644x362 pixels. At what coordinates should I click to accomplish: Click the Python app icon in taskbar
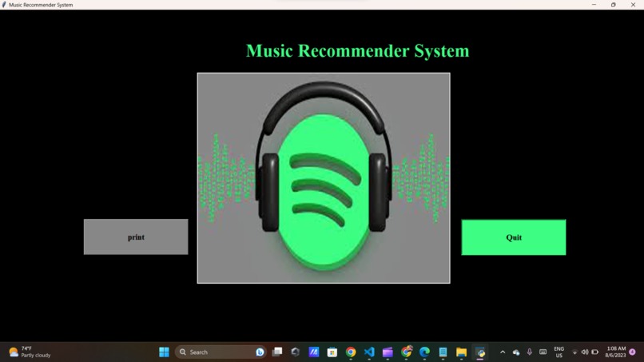pyautogui.click(x=479, y=352)
